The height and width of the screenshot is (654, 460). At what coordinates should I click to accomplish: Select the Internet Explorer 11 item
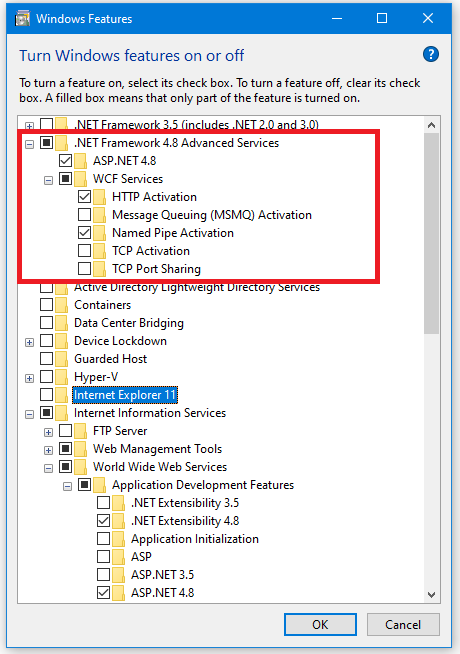pyautogui.click(x=125, y=395)
